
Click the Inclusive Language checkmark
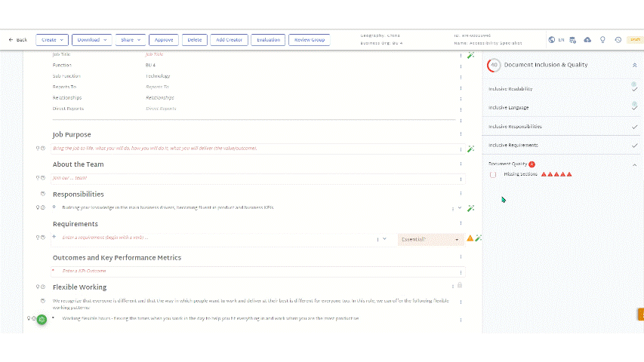click(x=634, y=108)
